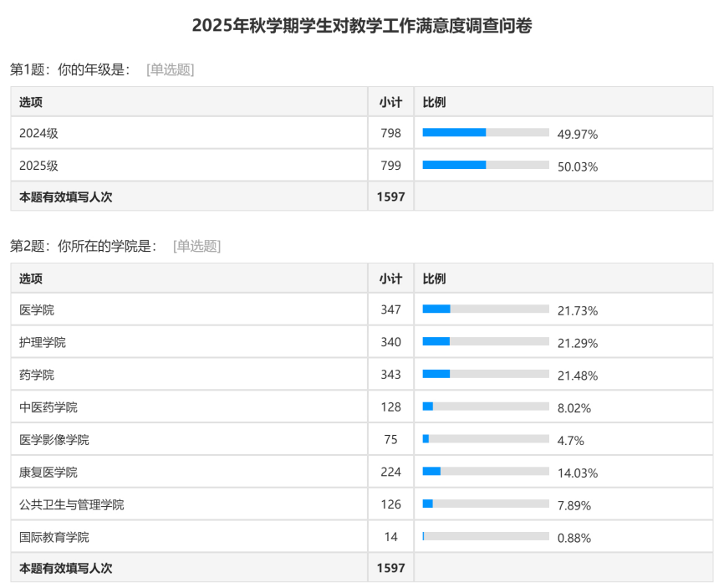The height and width of the screenshot is (588, 724).
Task: Click the 中医药学院 row label
Action: tap(48, 407)
